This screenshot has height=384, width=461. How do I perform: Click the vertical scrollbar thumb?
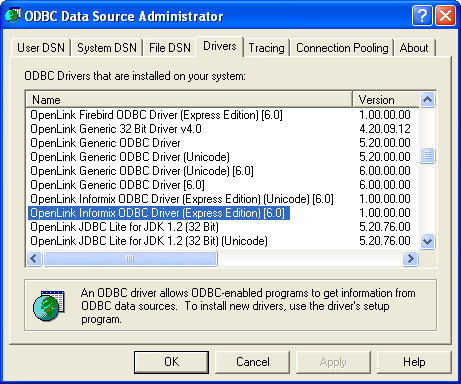tap(427, 155)
